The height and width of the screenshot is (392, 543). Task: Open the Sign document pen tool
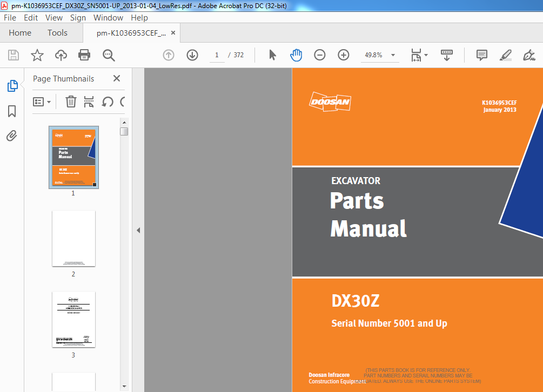[529, 55]
